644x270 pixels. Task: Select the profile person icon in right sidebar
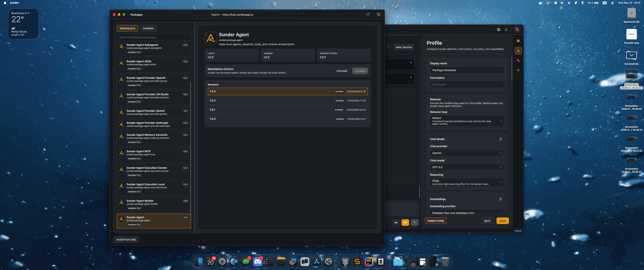tap(518, 51)
